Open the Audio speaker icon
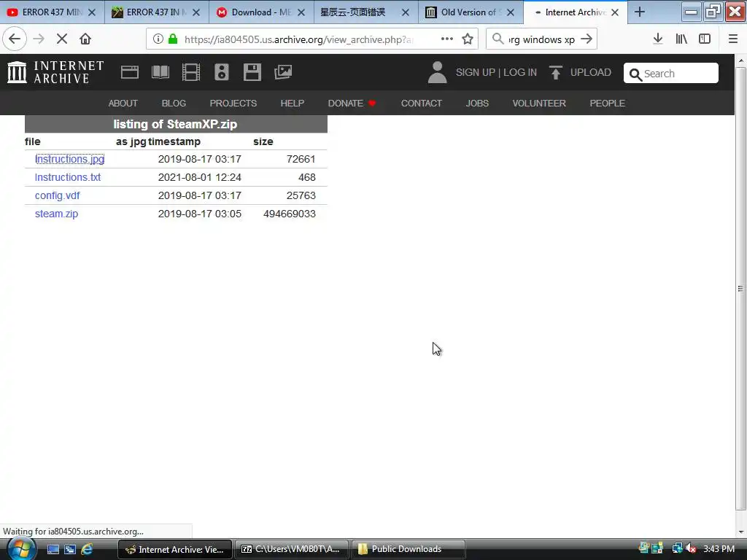Screen dimensions: 747x560 point(222,72)
